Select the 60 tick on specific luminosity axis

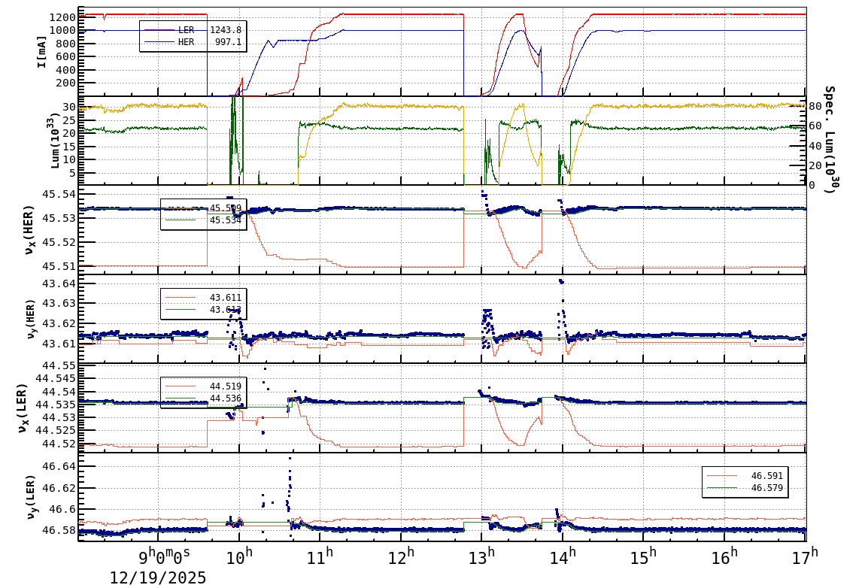click(x=815, y=126)
